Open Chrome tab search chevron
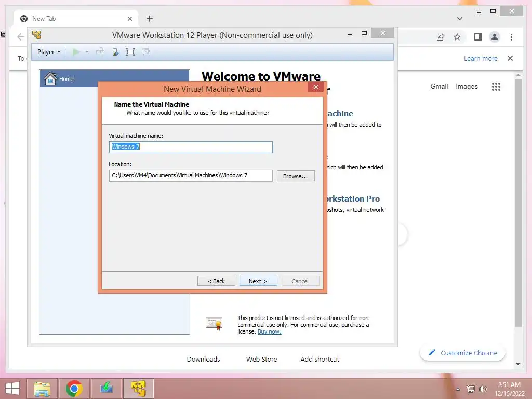532x399 pixels. (460, 19)
